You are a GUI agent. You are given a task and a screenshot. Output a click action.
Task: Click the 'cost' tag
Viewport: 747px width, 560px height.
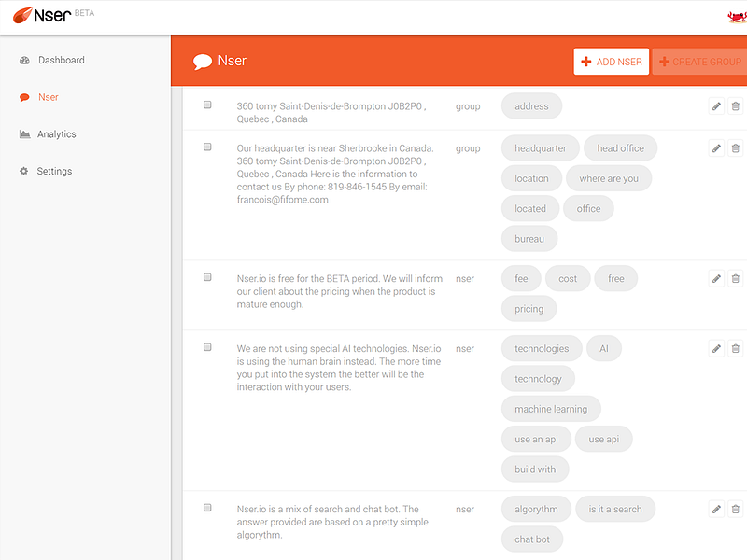[x=568, y=278]
